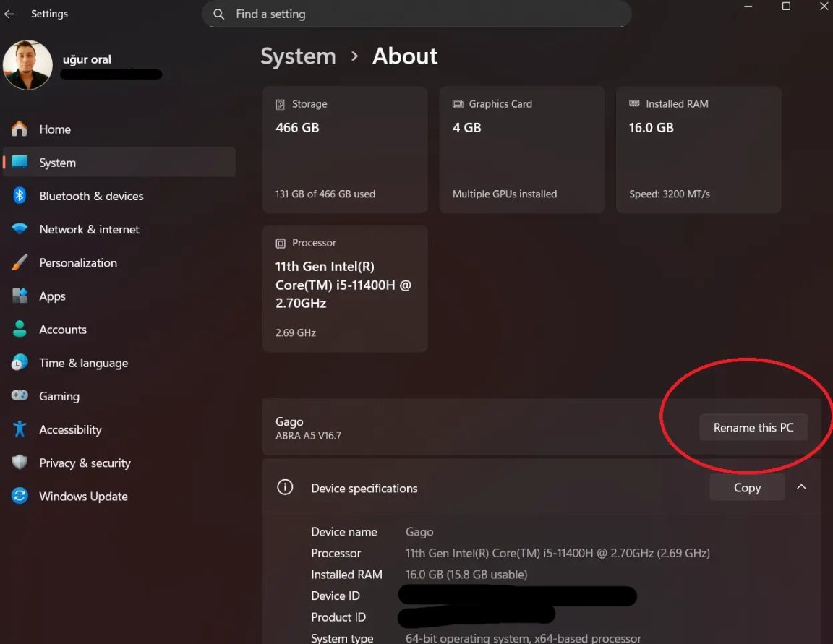Viewport: 833px width, 644px height.
Task: Navigate back with the arrow button
Action: click(9, 13)
